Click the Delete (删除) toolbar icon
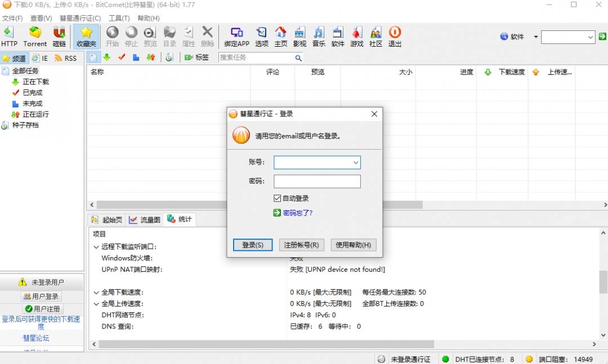 coord(207,37)
